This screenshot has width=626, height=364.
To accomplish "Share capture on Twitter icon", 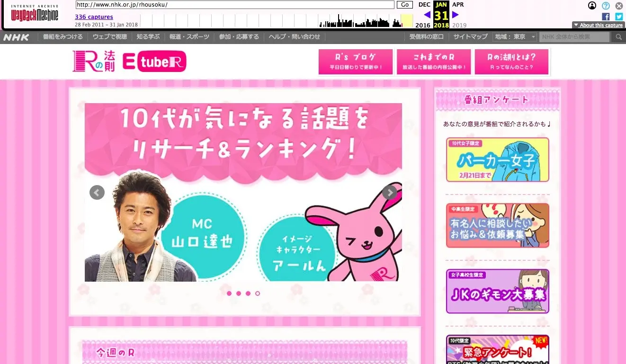I will coord(619,17).
